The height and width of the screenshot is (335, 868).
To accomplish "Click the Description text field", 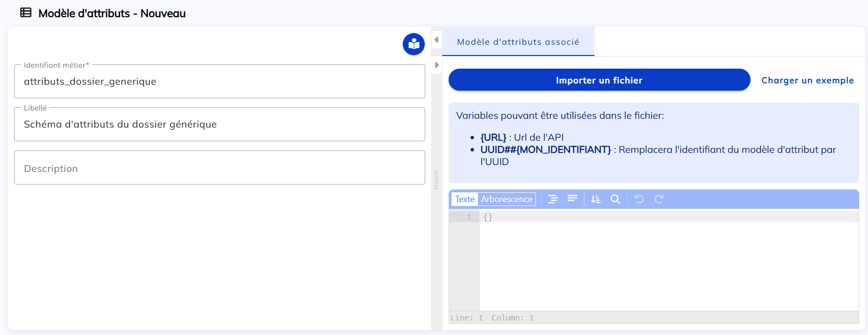I will 219,168.
